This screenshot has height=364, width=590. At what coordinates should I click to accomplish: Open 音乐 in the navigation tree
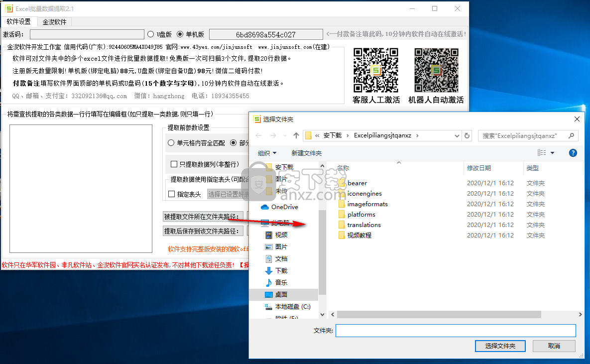(281, 283)
